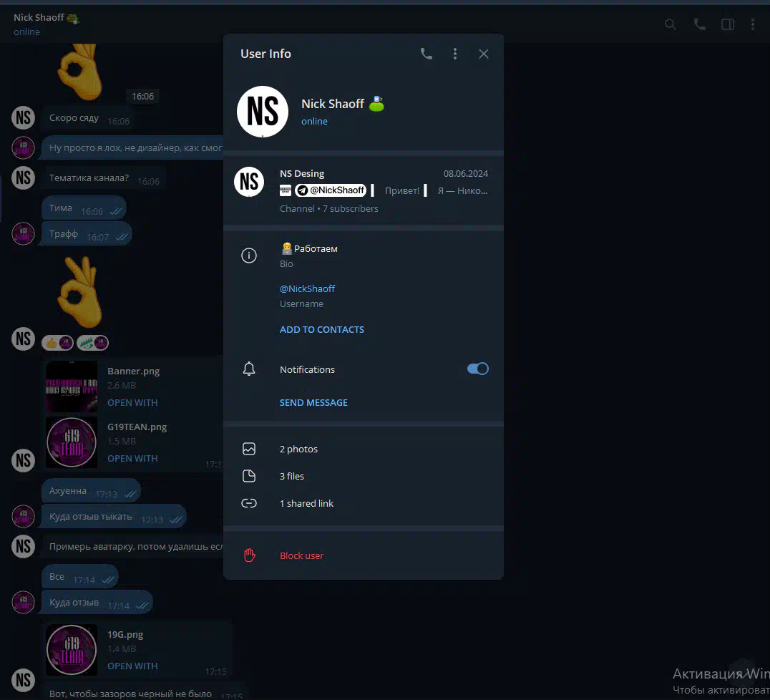Open the three-dot menu in User Info
The height and width of the screenshot is (700, 770).
(455, 54)
